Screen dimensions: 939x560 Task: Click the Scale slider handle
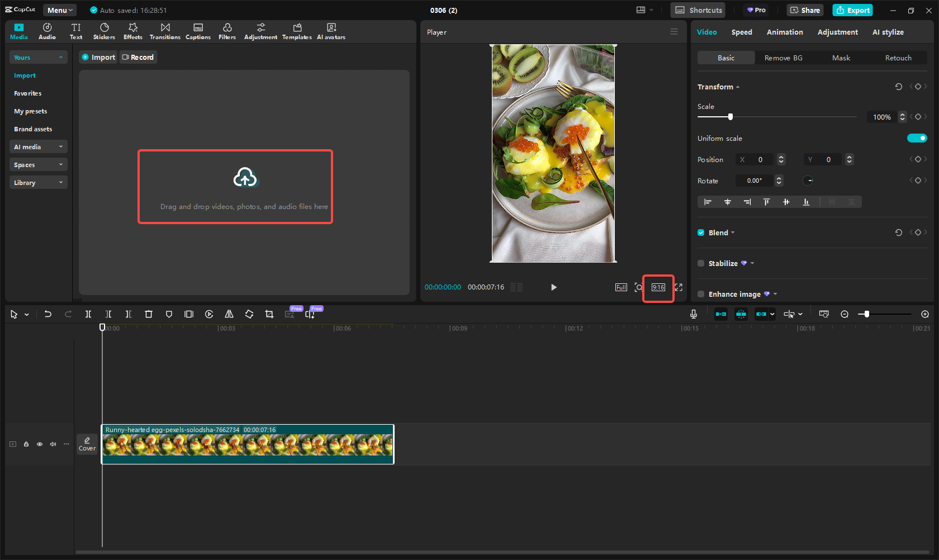(730, 117)
